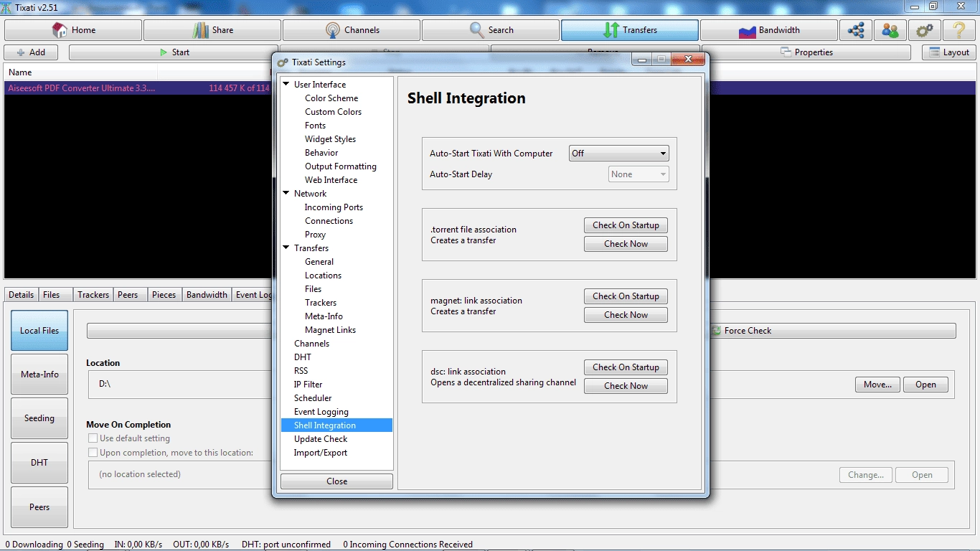Select the Meta-Info side button
This screenshot has width=980, height=551.
coord(39,375)
